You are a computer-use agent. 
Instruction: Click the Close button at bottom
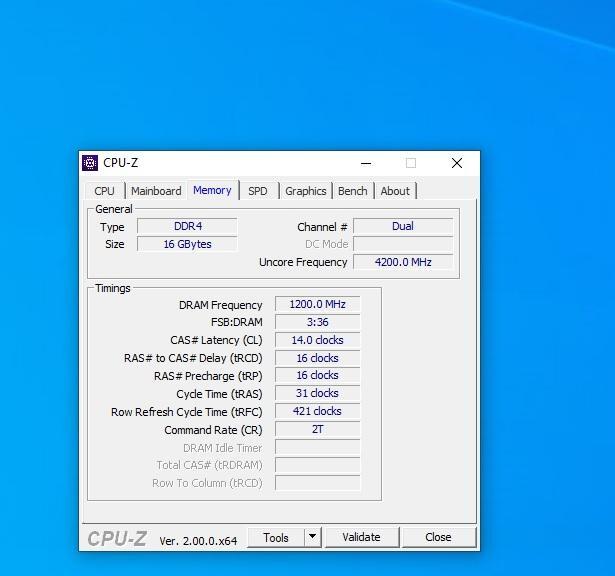(439, 537)
